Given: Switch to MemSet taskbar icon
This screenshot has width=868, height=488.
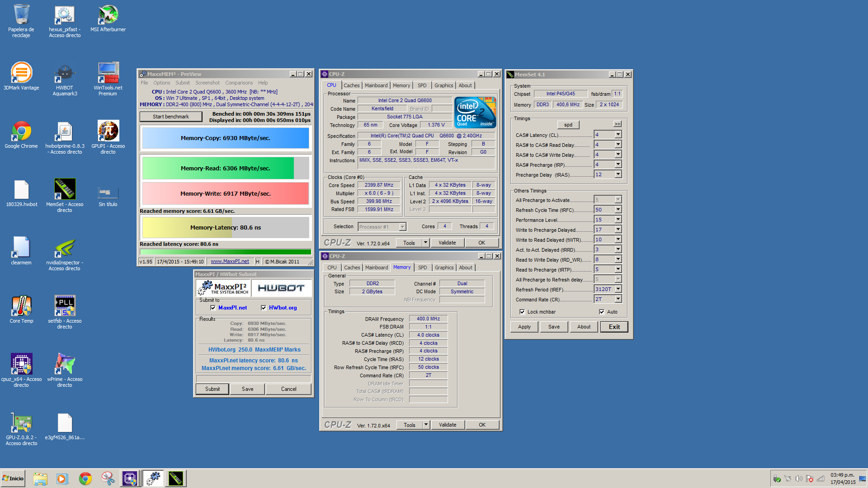Looking at the screenshot, I should [x=176, y=479].
